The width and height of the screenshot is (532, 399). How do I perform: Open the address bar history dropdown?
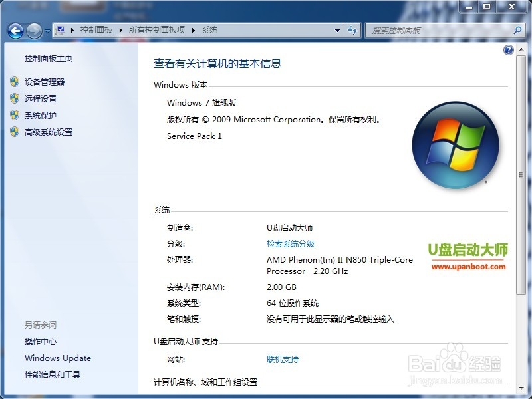click(337, 30)
